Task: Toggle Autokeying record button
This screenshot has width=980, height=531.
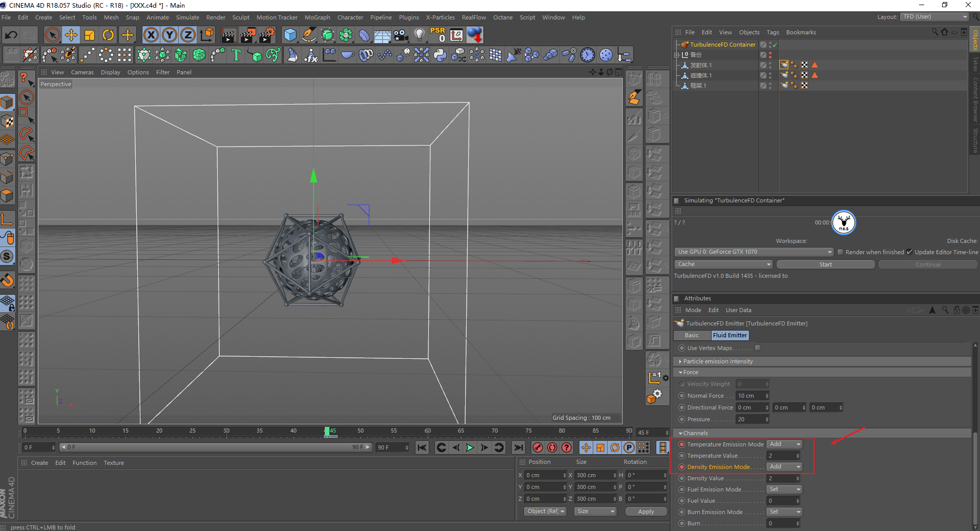Action: coord(552,447)
